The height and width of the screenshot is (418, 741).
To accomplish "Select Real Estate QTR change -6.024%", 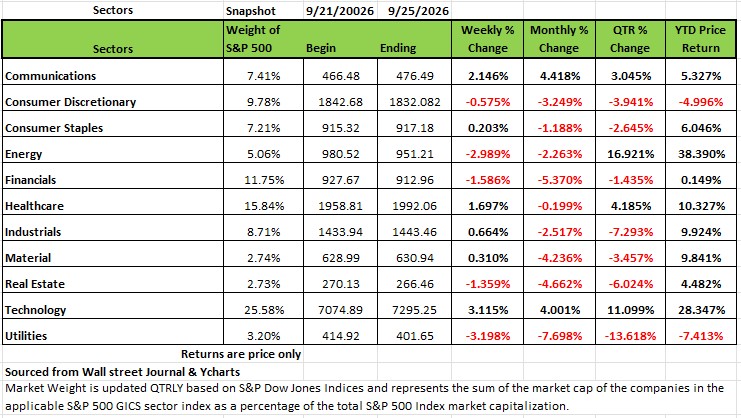I will (630, 284).
